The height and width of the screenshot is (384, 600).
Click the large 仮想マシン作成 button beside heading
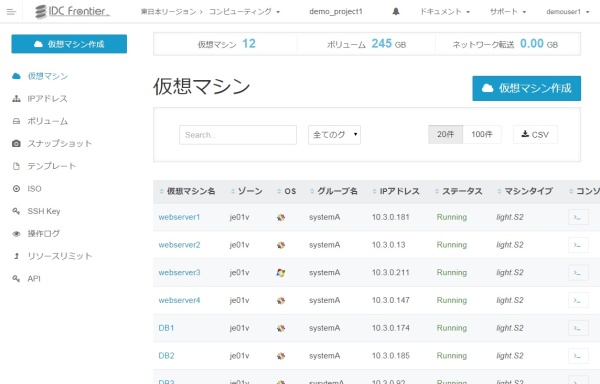pyautogui.click(x=527, y=88)
